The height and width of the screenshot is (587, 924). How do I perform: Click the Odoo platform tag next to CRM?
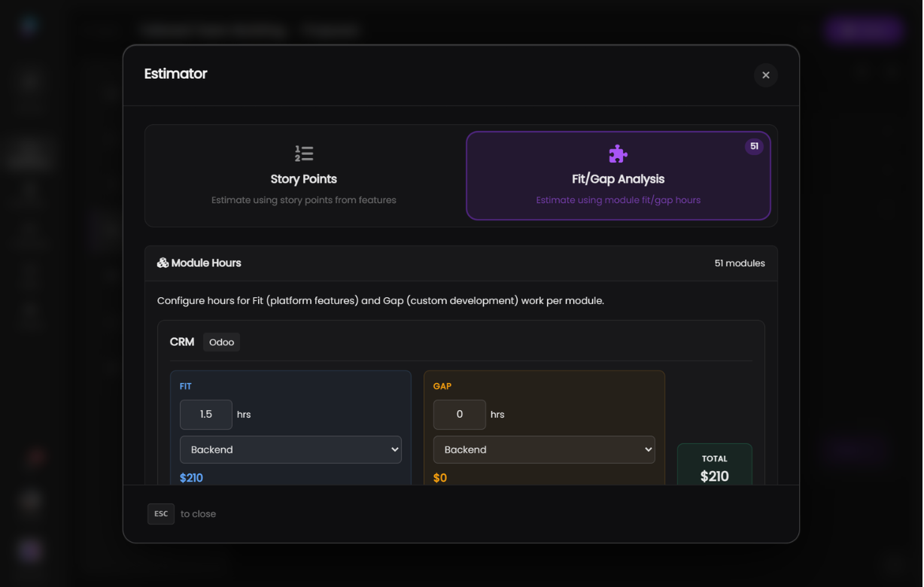point(221,342)
